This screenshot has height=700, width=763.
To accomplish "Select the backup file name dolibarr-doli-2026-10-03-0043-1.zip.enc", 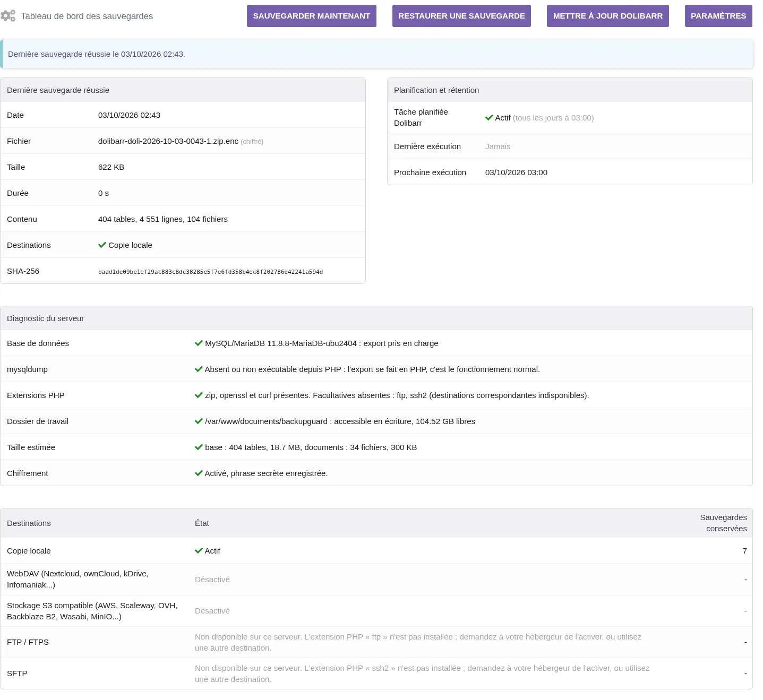I will click(168, 141).
